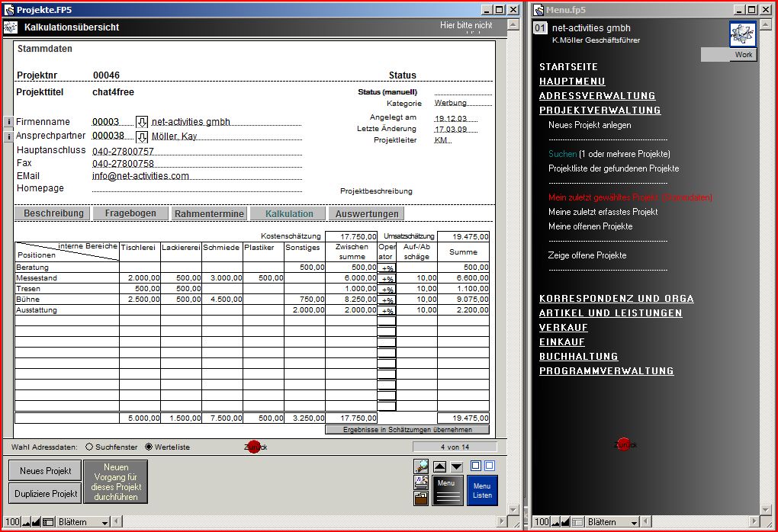Open the Ansprechpartner selection arrow list

pyautogui.click(x=142, y=136)
